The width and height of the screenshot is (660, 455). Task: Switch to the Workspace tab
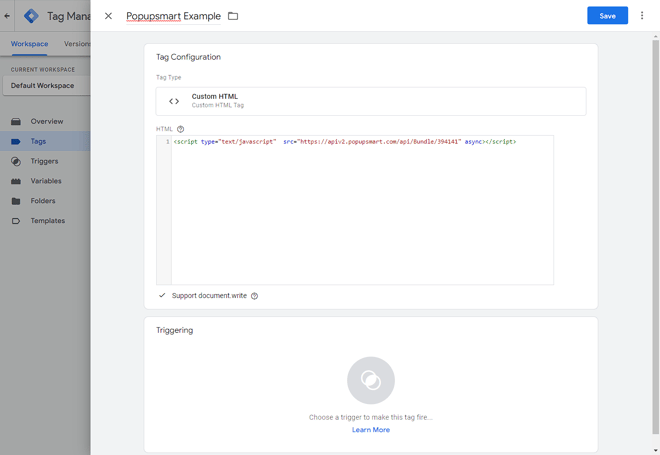(29, 44)
